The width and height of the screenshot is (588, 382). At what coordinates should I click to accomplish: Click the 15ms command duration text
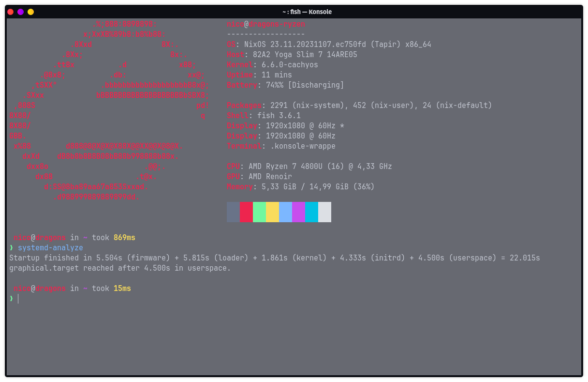click(x=122, y=289)
